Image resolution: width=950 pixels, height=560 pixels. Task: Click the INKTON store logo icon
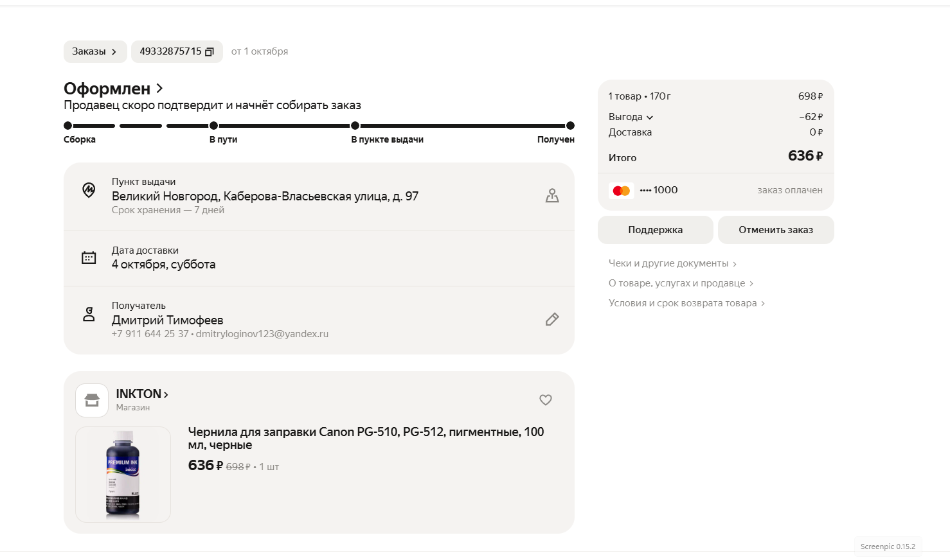pyautogui.click(x=92, y=400)
